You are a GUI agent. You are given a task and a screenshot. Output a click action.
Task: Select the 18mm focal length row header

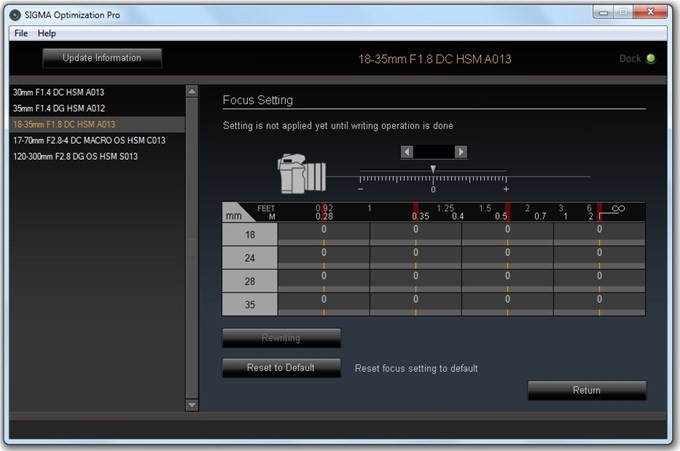pyautogui.click(x=249, y=233)
